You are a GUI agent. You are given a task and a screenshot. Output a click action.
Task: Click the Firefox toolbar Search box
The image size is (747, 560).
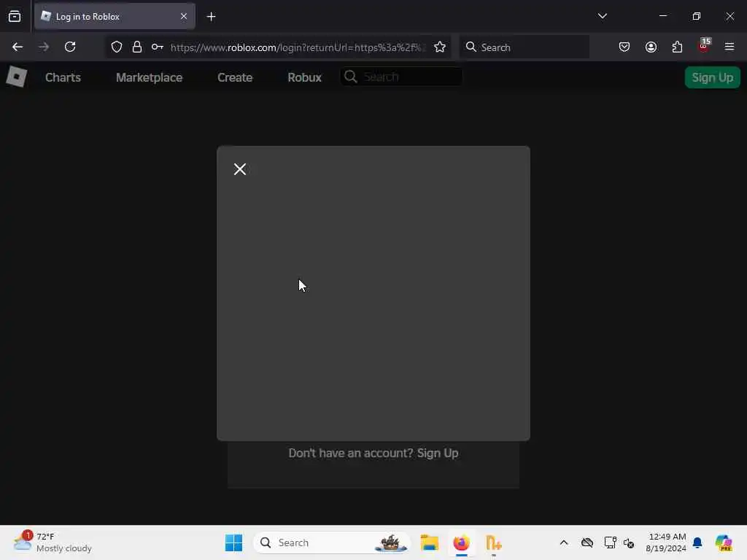pyautogui.click(x=524, y=47)
